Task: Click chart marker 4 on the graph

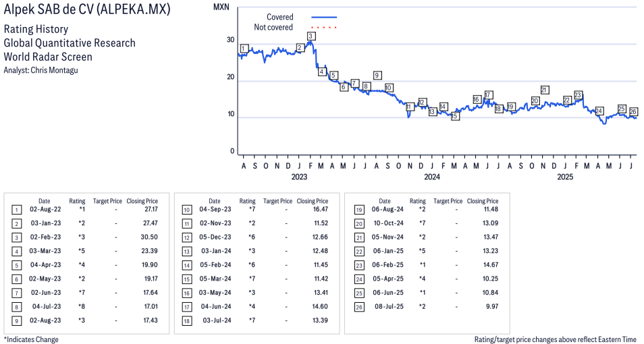Action: pos(321,72)
